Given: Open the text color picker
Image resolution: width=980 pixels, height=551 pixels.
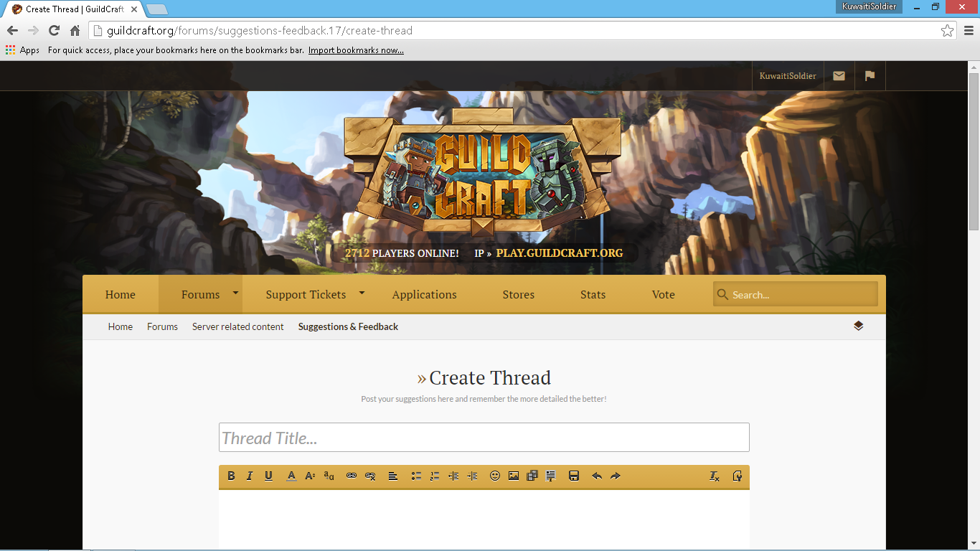Looking at the screenshot, I should pyautogui.click(x=291, y=476).
